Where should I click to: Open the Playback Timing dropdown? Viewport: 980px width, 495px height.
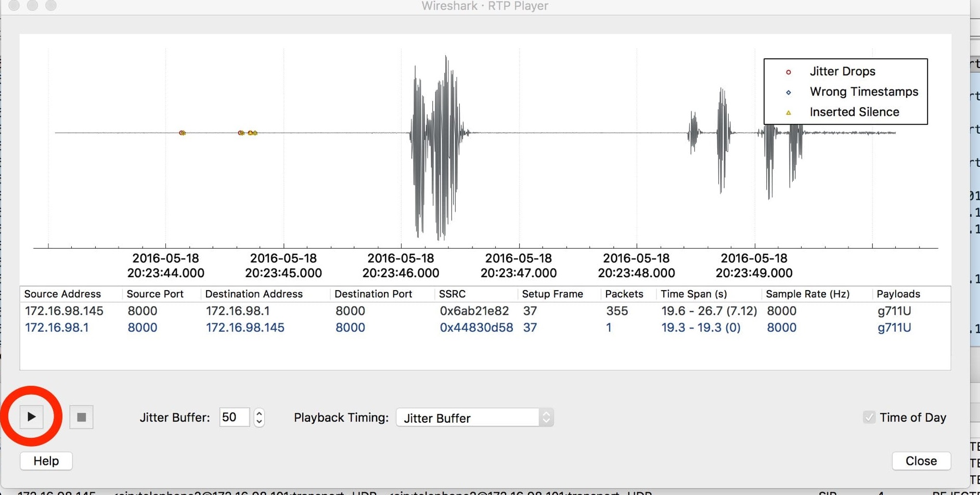[474, 418]
